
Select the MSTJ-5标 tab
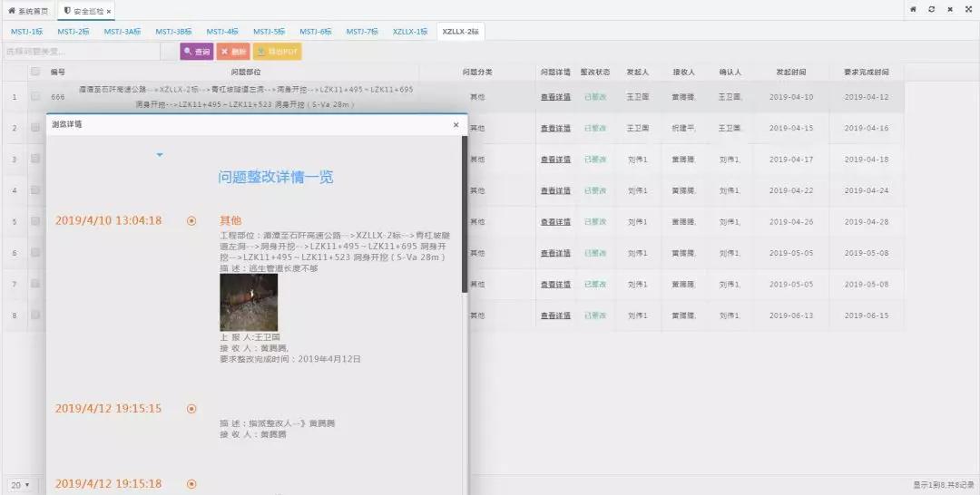[x=269, y=31]
